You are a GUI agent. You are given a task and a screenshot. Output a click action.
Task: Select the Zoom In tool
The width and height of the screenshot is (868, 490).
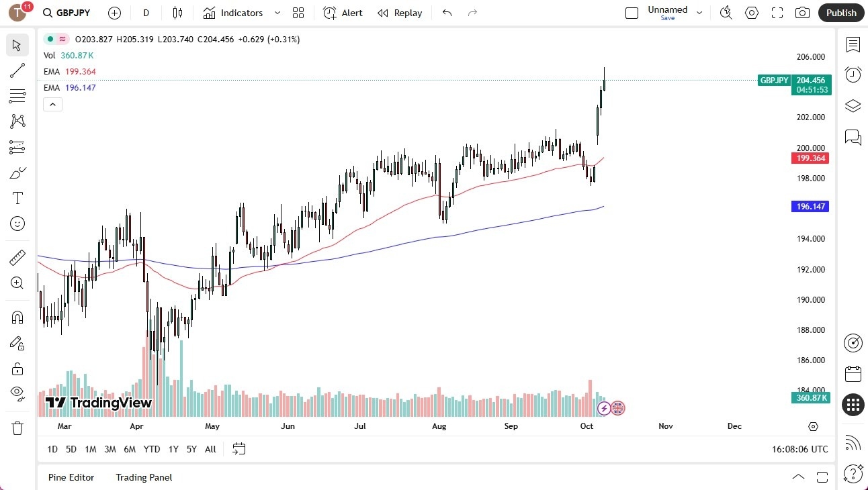pos(17,283)
